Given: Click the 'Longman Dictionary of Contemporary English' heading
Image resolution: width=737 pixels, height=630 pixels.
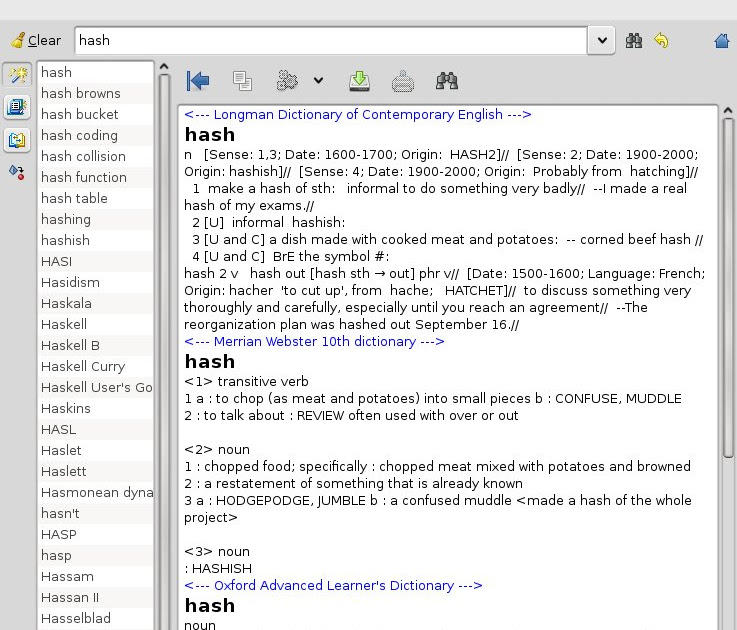Looking at the screenshot, I should (x=358, y=115).
